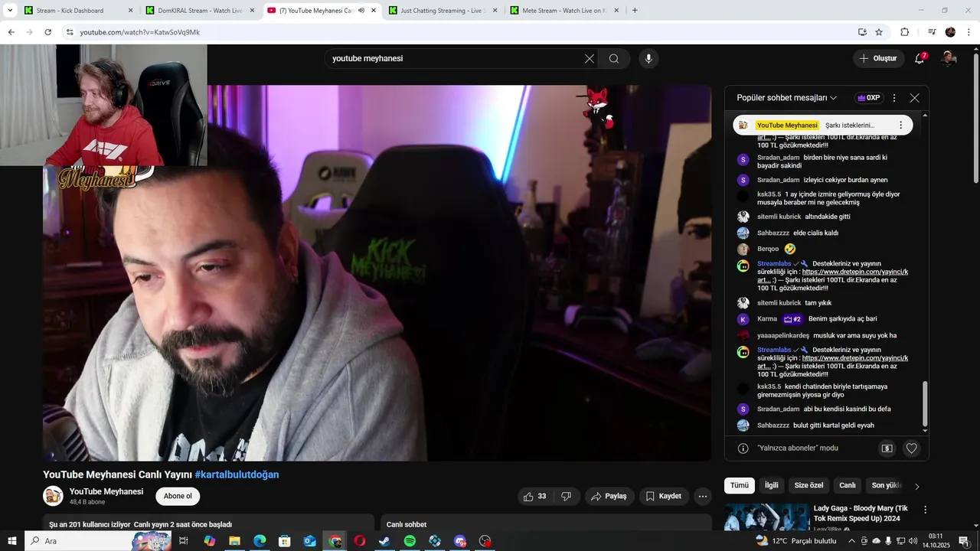Image resolution: width=980 pixels, height=551 pixels.
Task: Open #kartalbulutdoğan hashtag link
Action: point(237,474)
